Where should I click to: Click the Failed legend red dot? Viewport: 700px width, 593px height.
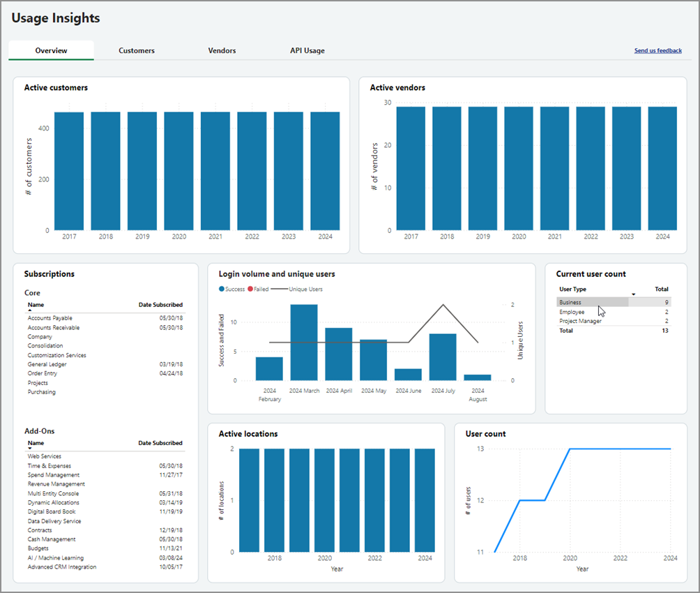click(x=251, y=289)
